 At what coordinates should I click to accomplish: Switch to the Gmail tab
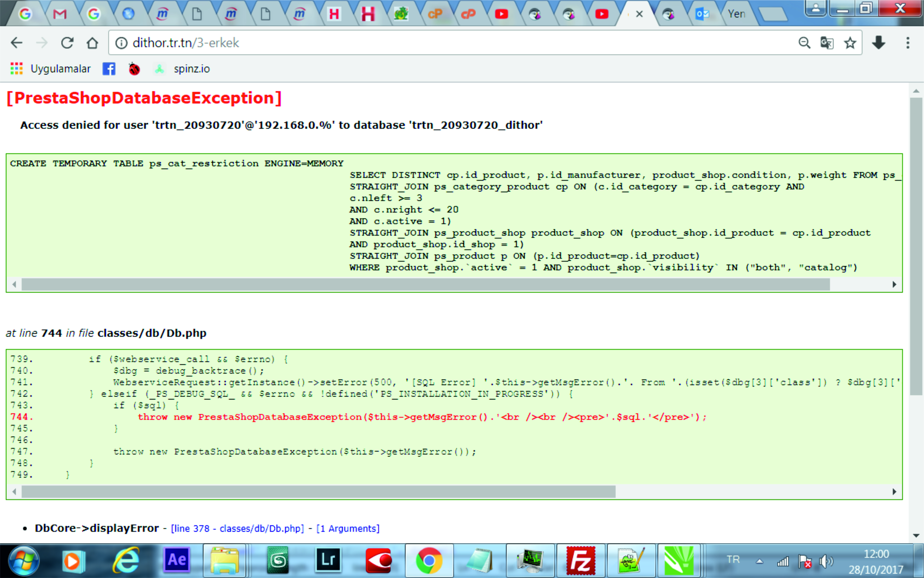pyautogui.click(x=60, y=14)
